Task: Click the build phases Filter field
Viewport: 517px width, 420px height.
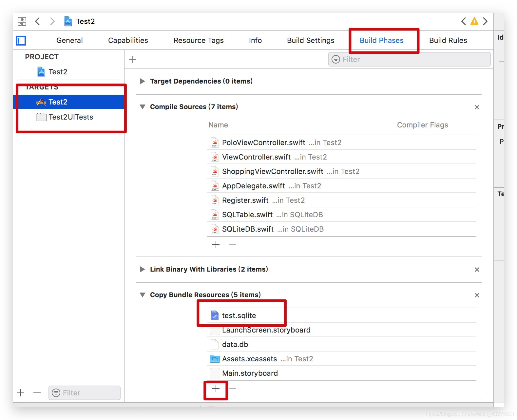Action: (x=409, y=59)
